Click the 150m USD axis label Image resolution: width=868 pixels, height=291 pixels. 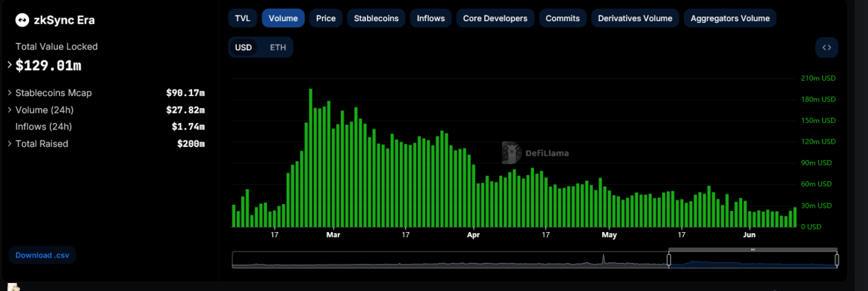(x=818, y=120)
